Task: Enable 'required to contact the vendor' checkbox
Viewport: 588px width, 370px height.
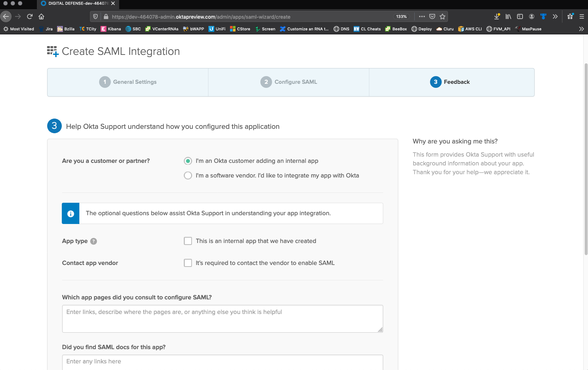Action: point(188,263)
